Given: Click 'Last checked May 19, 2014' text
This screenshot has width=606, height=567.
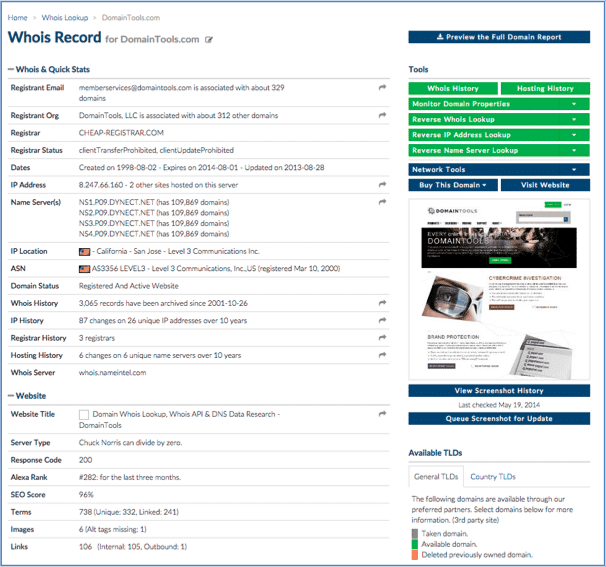Looking at the screenshot, I should [499, 405].
